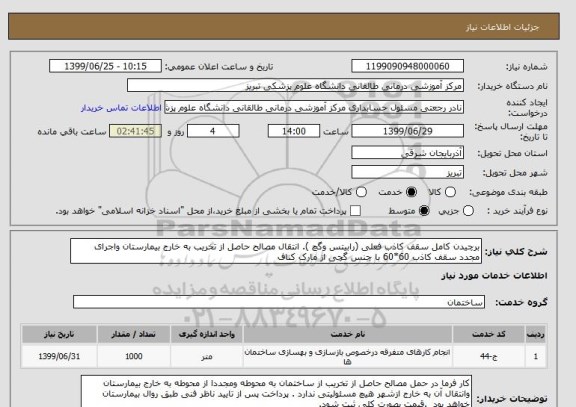
Task: Click the اطلاعات خدمات مورد نیاز section heading
Action: tap(494, 276)
